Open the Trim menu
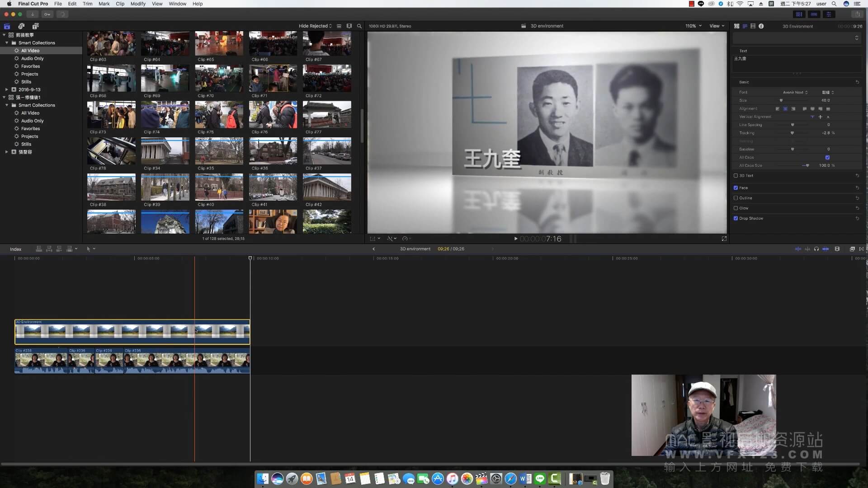868x488 pixels. click(x=88, y=4)
